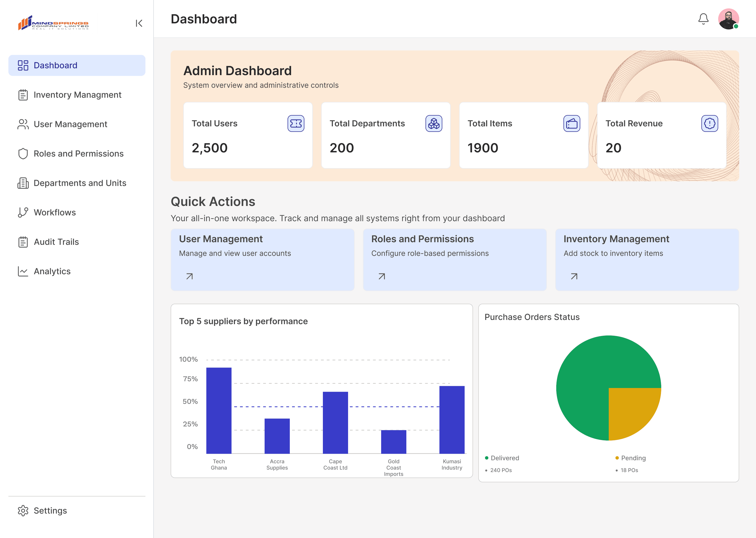Open the notifications bell
The width and height of the screenshot is (756, 538).
tap(703, 19)
